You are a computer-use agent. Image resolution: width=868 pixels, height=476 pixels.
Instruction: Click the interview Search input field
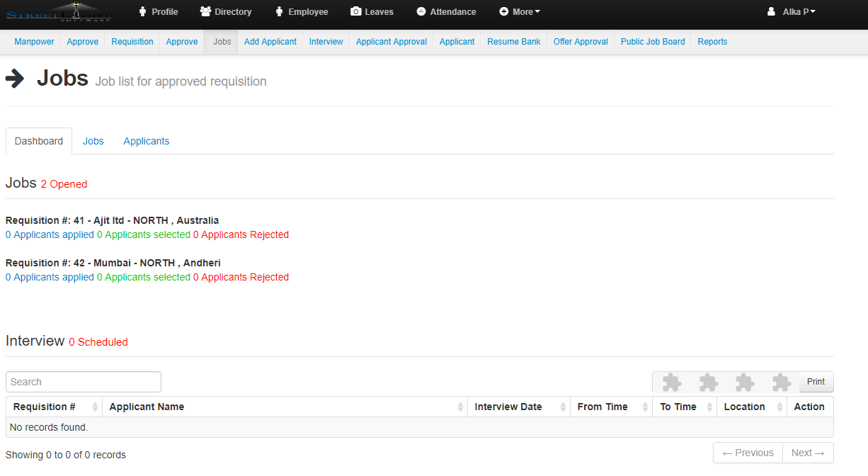[84, 382]
